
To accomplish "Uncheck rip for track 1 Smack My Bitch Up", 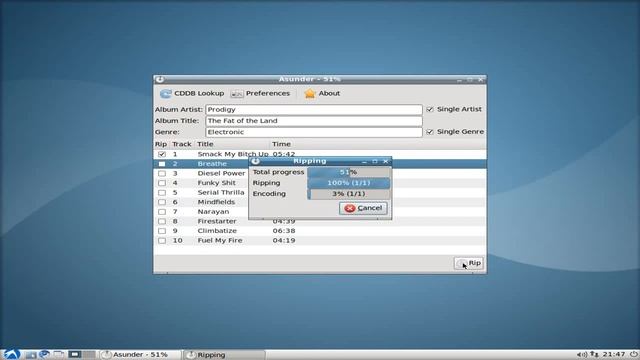I will click(162, 154).
